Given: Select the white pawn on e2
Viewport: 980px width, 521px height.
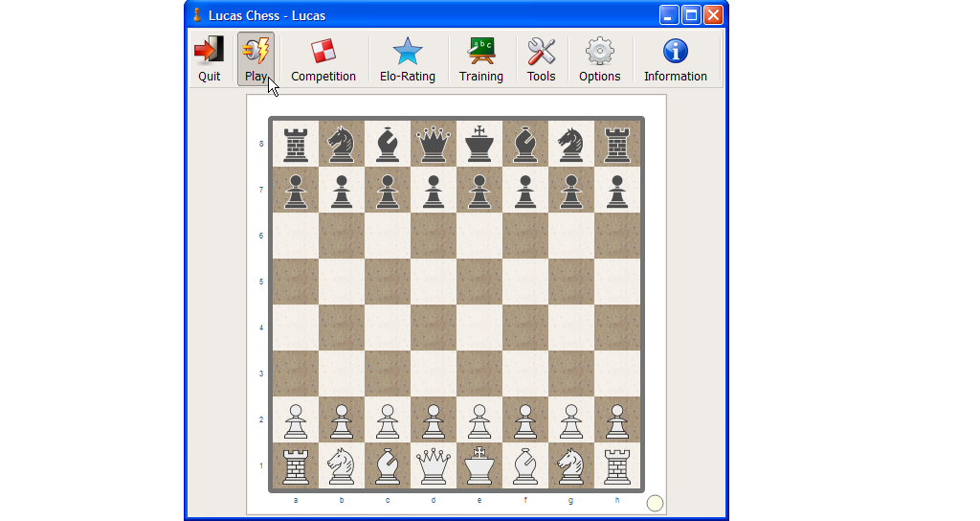Looking at the screenshot, I should [479, 420].
